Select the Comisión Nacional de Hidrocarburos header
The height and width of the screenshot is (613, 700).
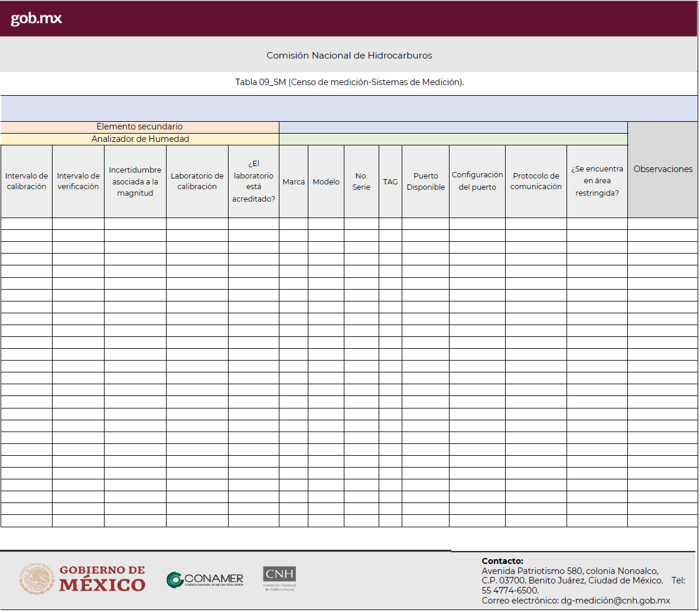coord(349,55)
